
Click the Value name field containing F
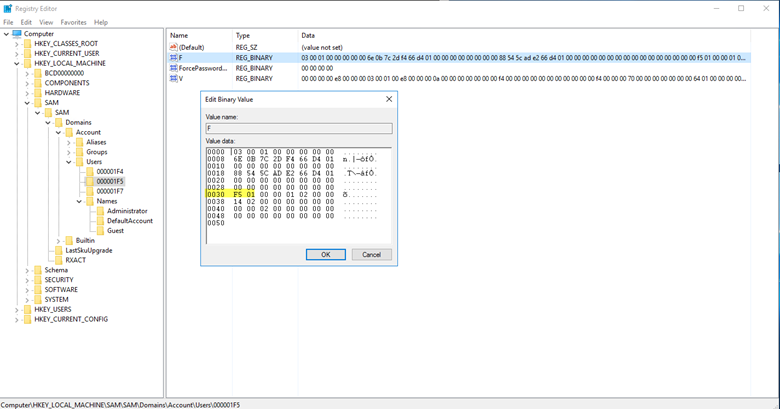[x=299, y=128]
